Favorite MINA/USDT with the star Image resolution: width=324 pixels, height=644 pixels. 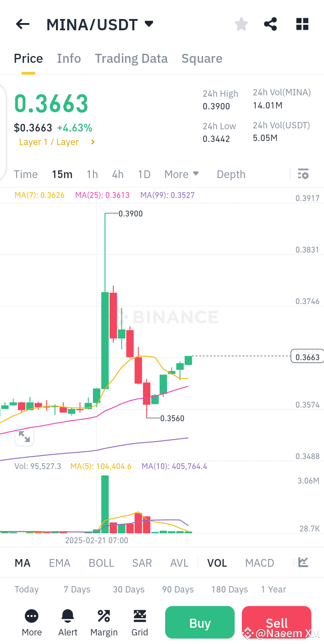pyautogui.click(x=241, y=24)
